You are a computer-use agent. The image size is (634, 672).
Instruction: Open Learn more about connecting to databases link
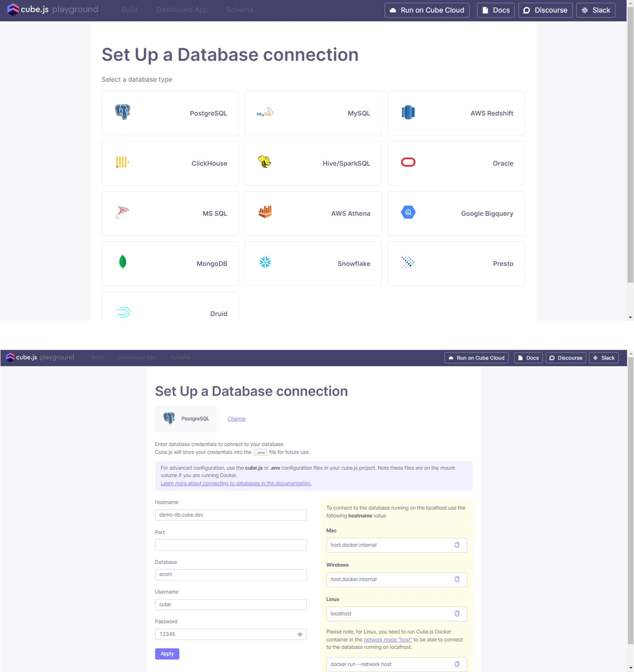point(236,484)
